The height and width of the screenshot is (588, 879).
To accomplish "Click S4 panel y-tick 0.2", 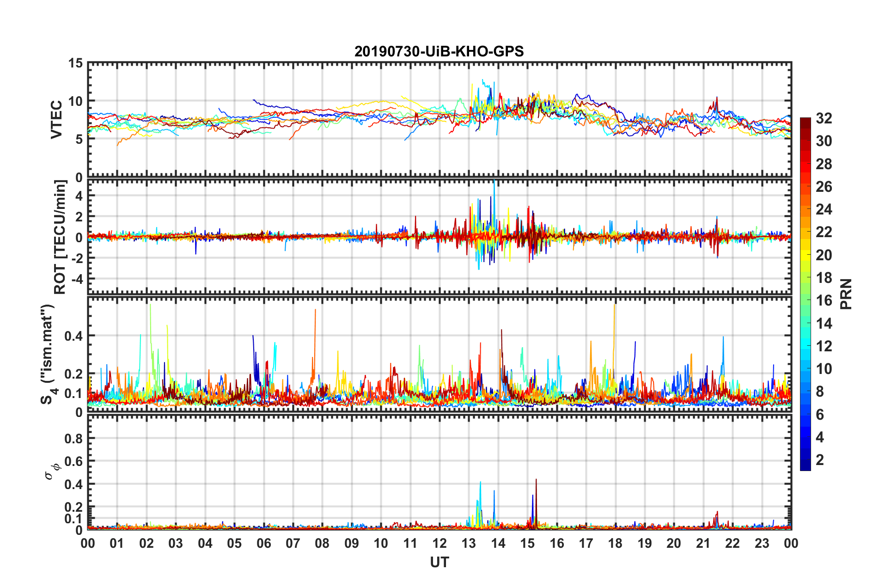I will 73,374.
